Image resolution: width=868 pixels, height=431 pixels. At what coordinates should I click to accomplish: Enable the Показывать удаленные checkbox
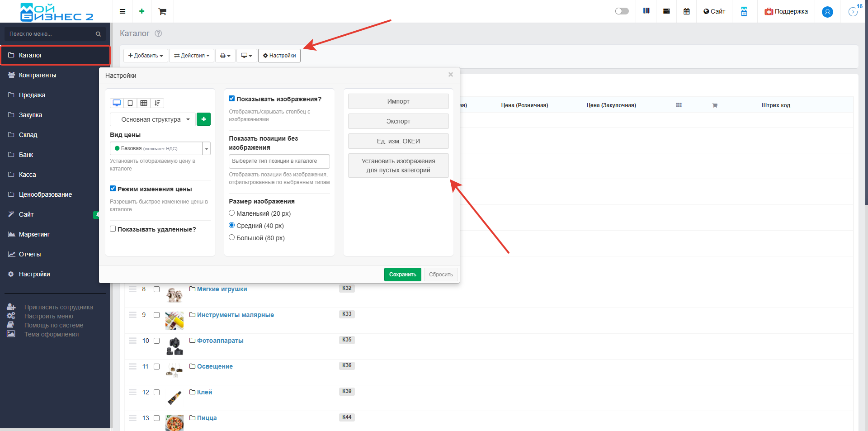coord(113,229)
